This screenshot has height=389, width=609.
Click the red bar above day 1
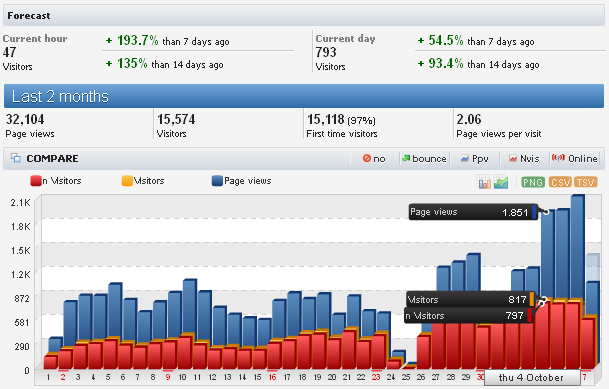[50, 361]
